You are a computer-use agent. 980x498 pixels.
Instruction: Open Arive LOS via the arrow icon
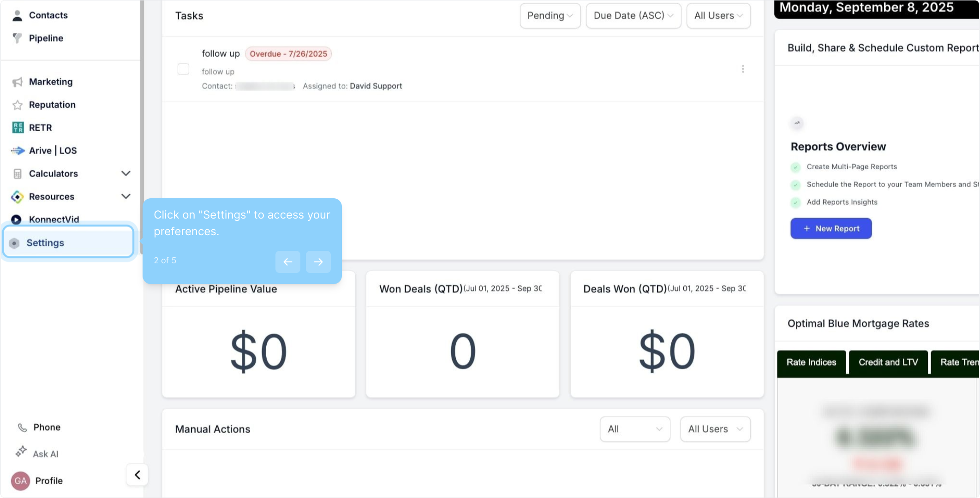tap(18, 151)
